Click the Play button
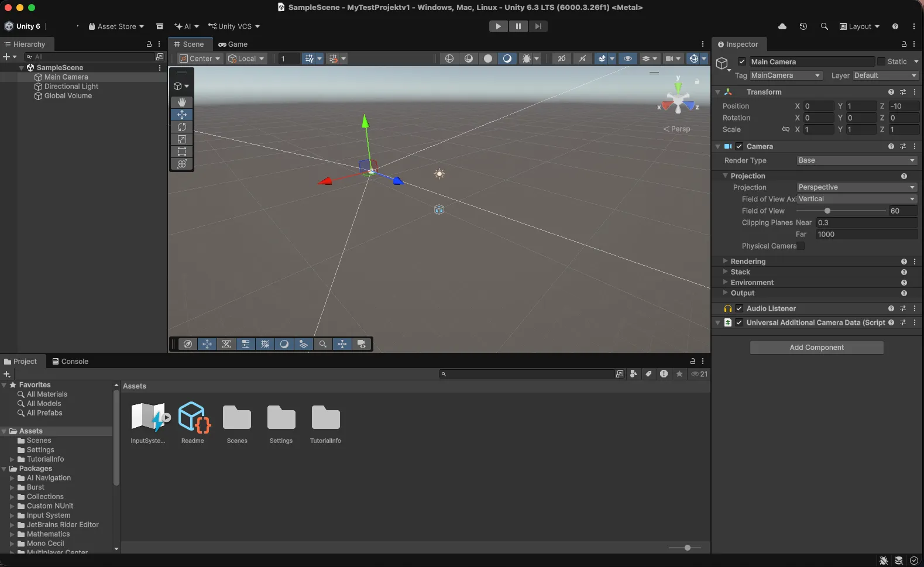Viewport: 924px width, 567px height. click(x=498, y=26)
